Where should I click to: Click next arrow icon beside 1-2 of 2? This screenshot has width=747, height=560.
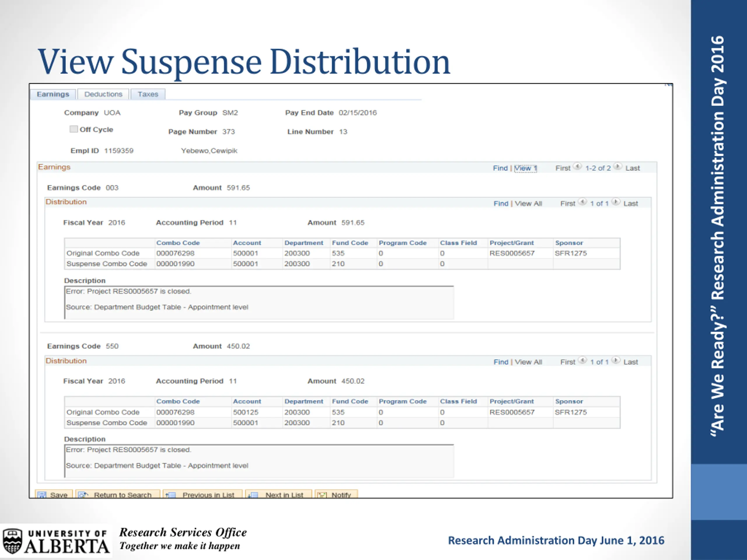pos(618,167)
